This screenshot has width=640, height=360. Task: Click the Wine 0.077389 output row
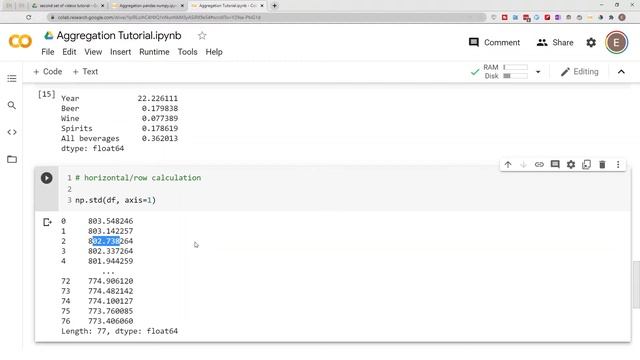(120, 118)
